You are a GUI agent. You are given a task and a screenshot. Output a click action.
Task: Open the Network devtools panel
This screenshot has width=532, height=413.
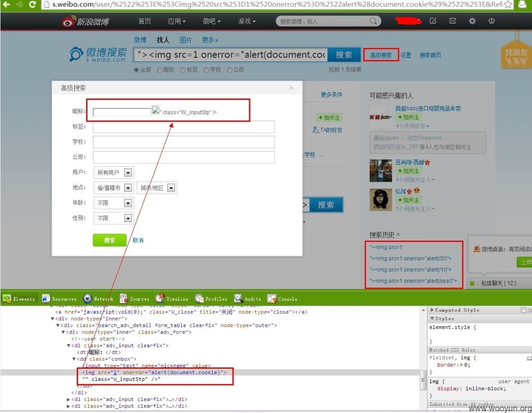point(98,299)
